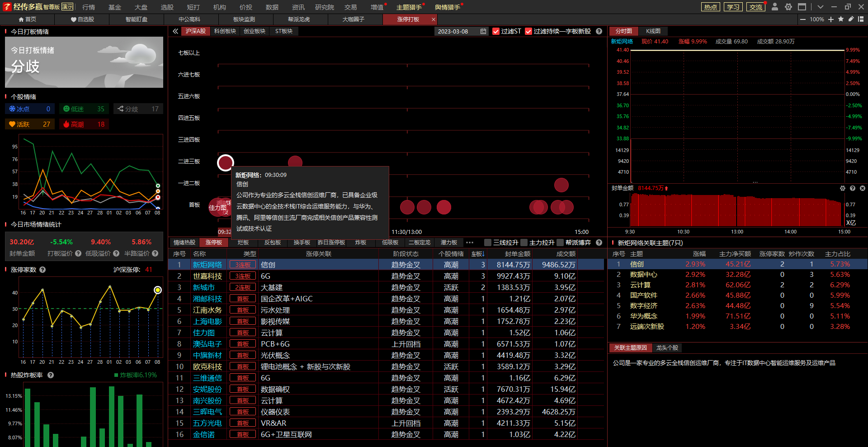This screenshot has height=447, width=868.
Task: Go to the 首页 home tab
Action: click(27, 19)
